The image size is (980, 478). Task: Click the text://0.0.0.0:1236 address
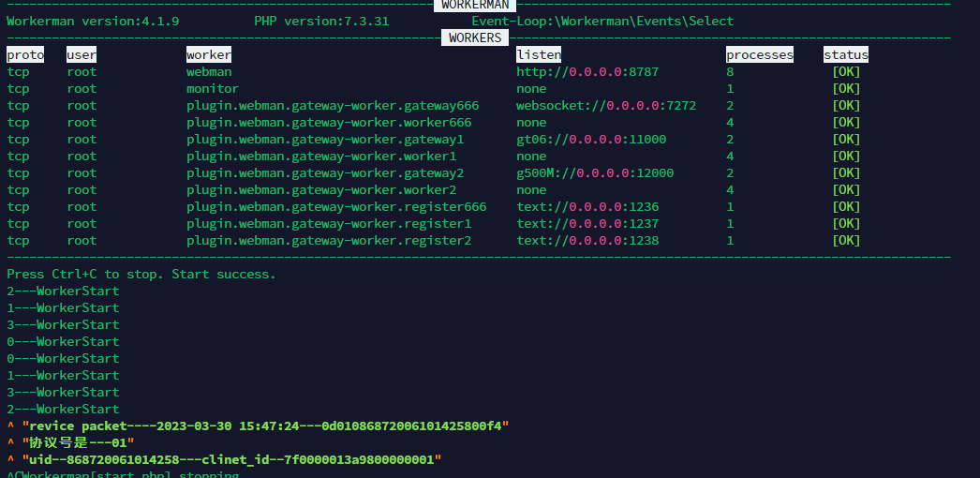click(587, 207)
